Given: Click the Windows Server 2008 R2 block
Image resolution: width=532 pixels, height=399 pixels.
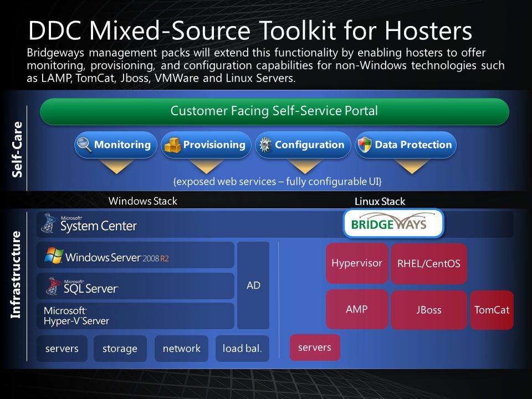Looking at the screenshot, I should point(135,255).
